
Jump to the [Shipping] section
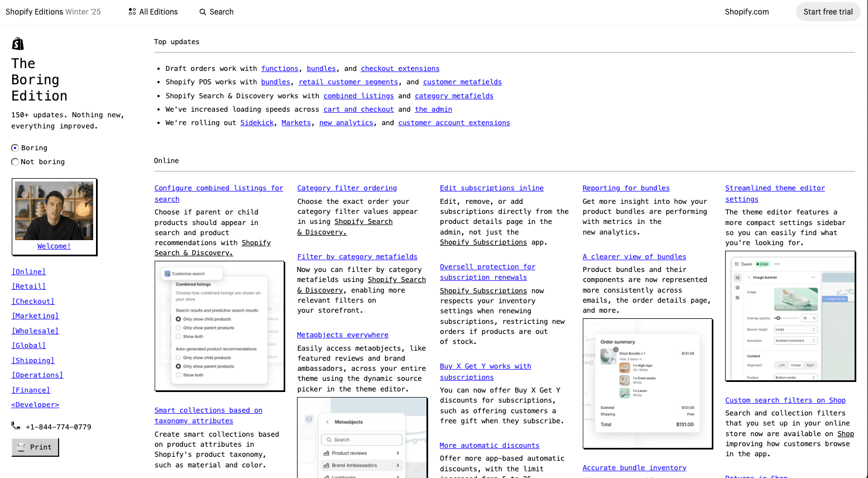tap(33, 361)
